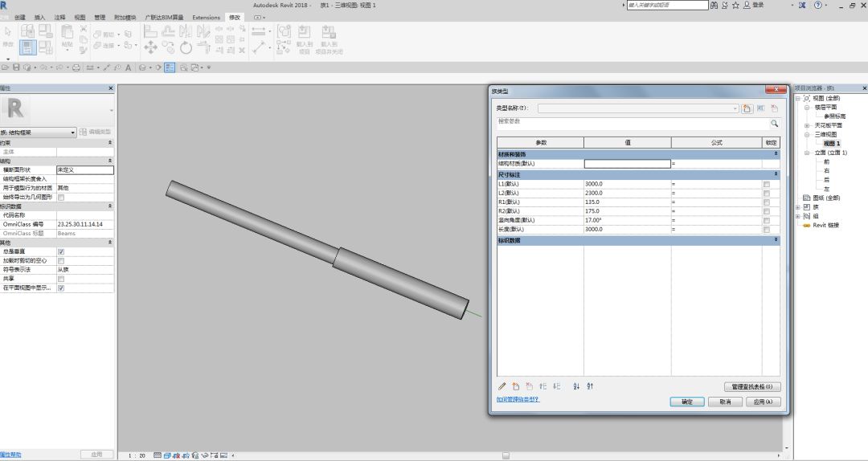Image resolution: width=868 pixels, height=461 pixels.
Task: Toggle the lock checkbox for L2 row
Action: (x=767, y=193)
